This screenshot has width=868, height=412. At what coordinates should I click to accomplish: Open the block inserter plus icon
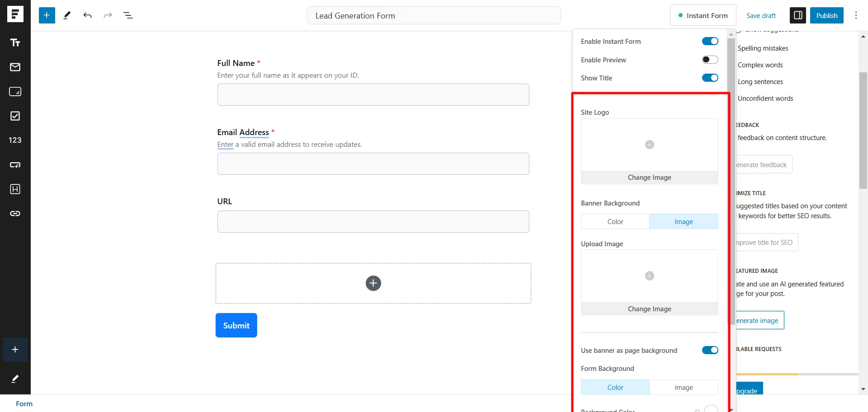pos(47,15)
